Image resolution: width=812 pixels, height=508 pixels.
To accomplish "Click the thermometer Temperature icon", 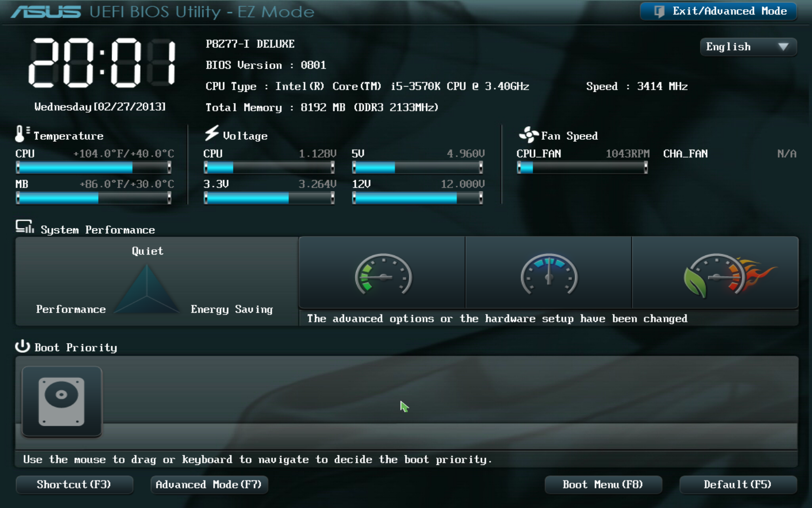I will pyautogui.click(x=21, y=134).
